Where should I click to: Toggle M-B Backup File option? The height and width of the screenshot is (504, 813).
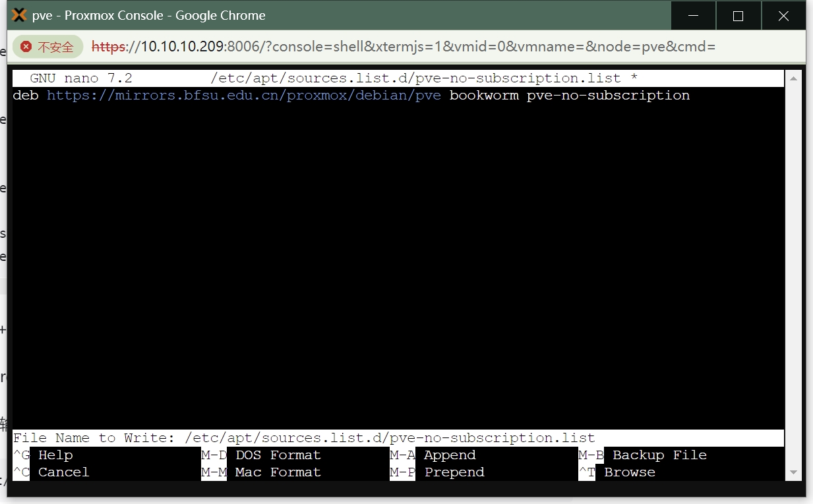(x=643, y=455)
